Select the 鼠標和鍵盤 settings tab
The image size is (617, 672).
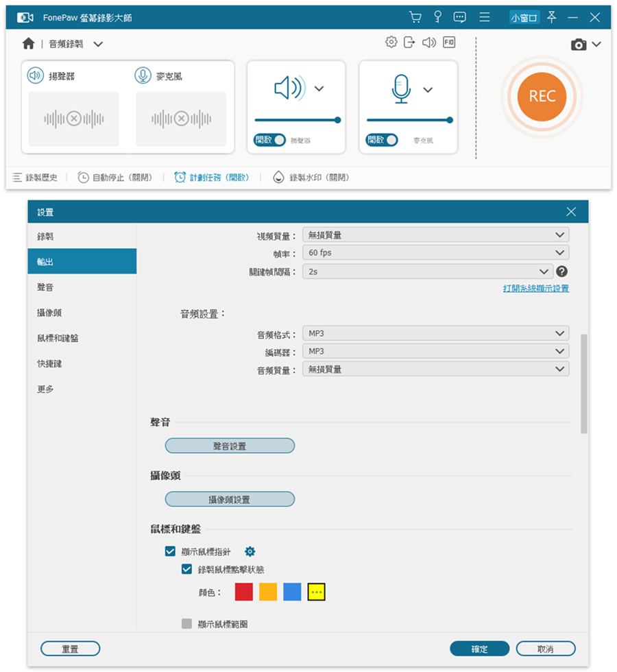(82, 337)
